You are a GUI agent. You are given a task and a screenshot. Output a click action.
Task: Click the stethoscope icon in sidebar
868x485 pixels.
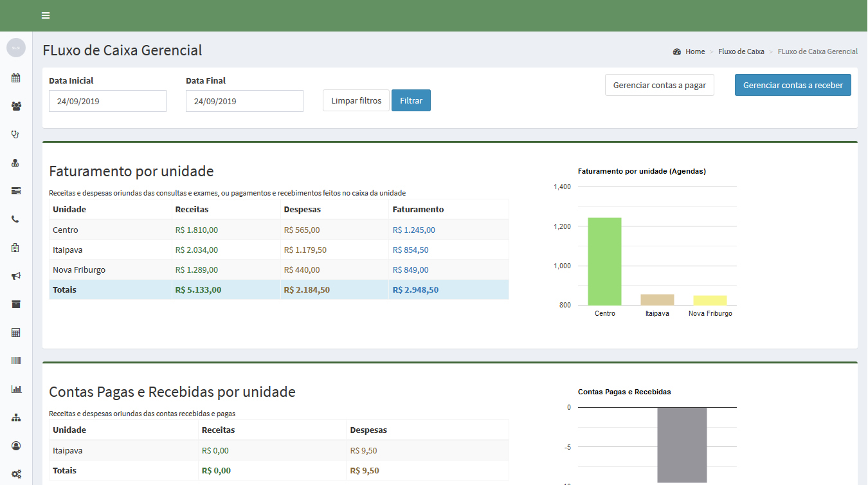[x=16, y=134]
